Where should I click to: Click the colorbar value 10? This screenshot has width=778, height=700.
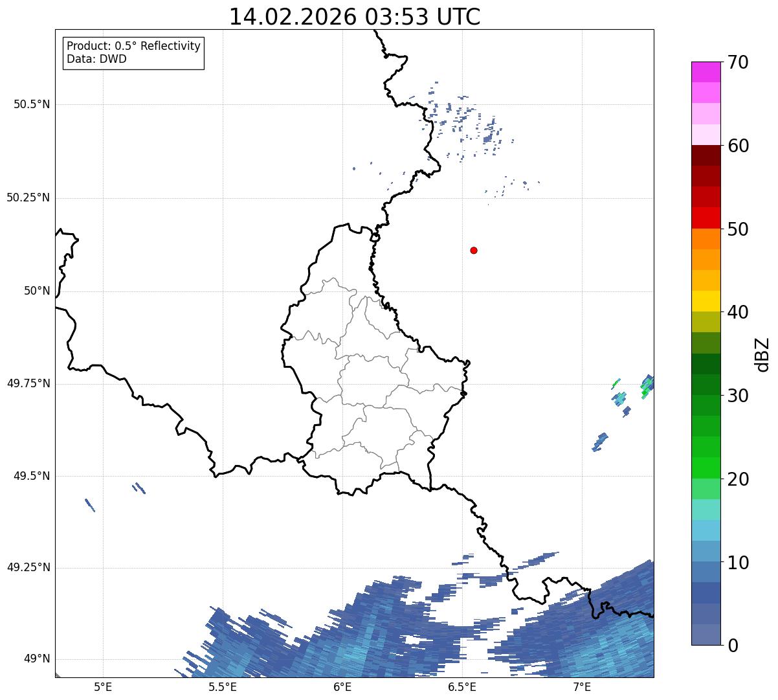coord(739,563)
